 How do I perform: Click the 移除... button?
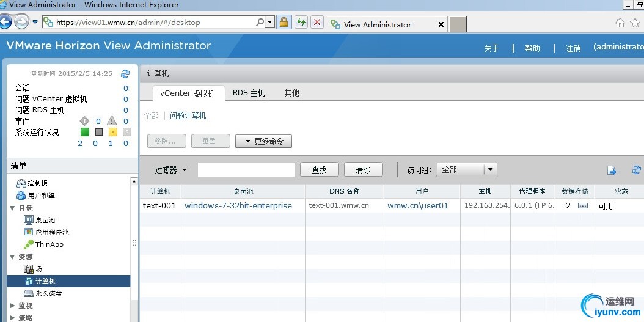coord(166,141)
